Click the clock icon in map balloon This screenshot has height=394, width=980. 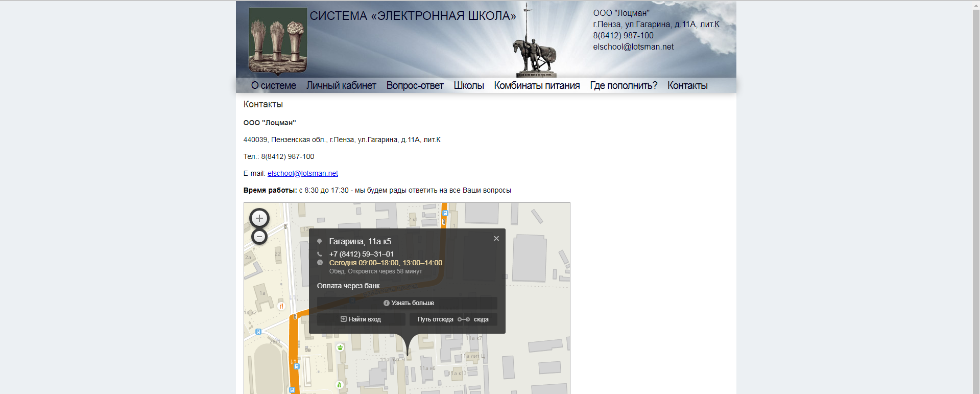pyautogui.click(x=320, y=263)
